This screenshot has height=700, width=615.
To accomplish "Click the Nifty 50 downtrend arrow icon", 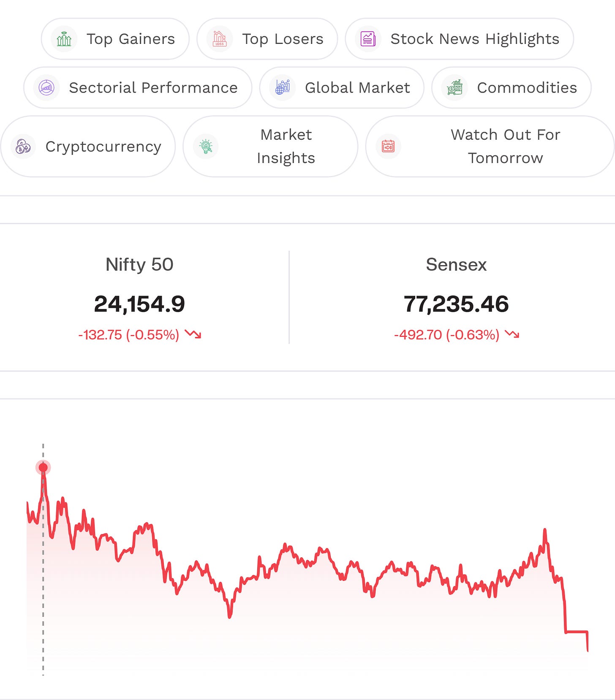I will [x=193, y=334].
